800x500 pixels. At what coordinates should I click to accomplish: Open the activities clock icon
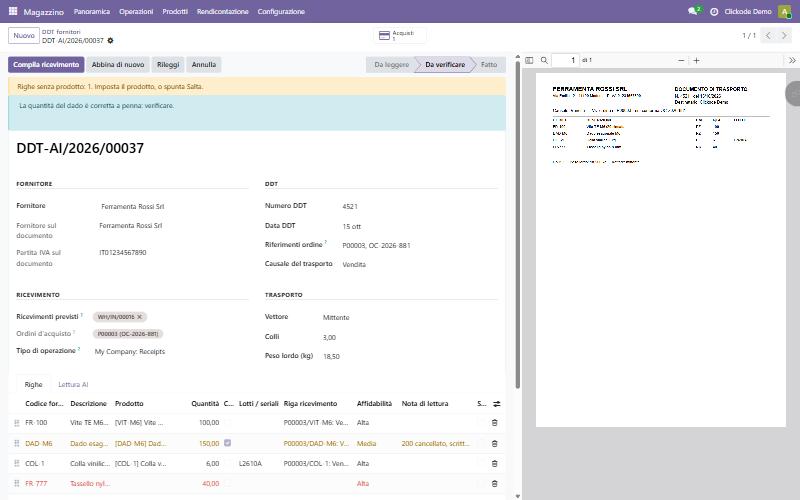click(x=714, y=11)
